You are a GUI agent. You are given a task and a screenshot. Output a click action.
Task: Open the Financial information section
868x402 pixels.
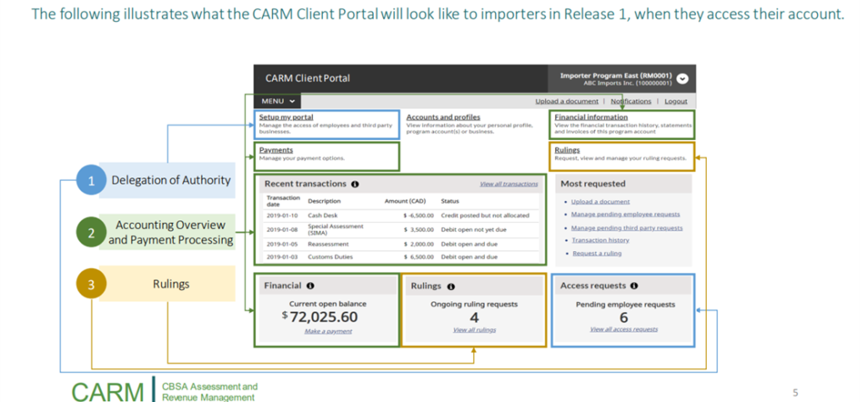591,117
